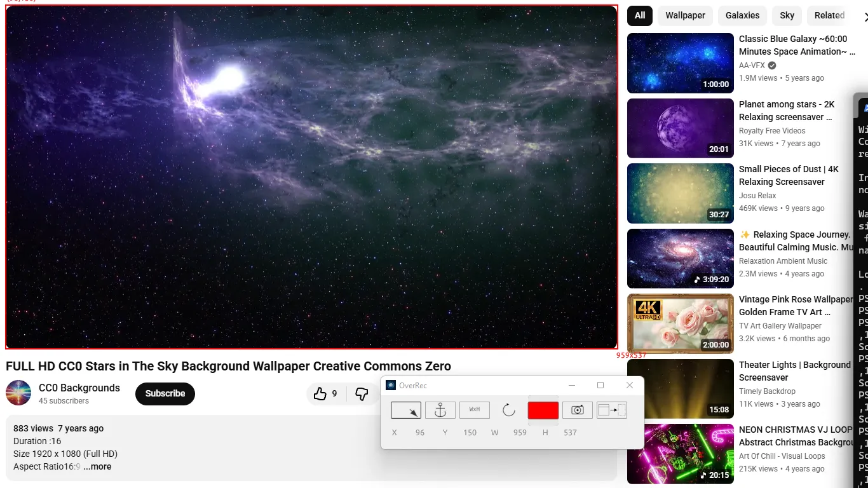The width and height of the screenshot is (868, 488).
Task: Open Vintage Pink Rose Wallpaper thumbnail
Action: (x=681, y=323)
